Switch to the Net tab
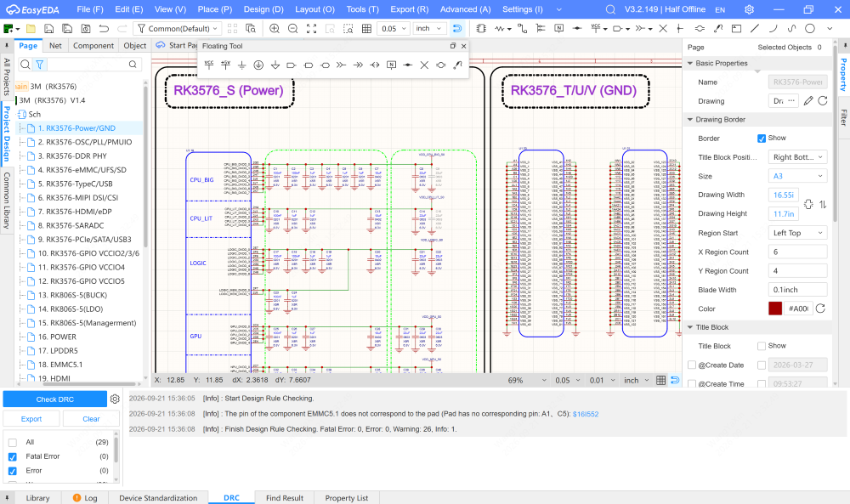This screenshot has height=504, width=850. [x=55, y=46]
